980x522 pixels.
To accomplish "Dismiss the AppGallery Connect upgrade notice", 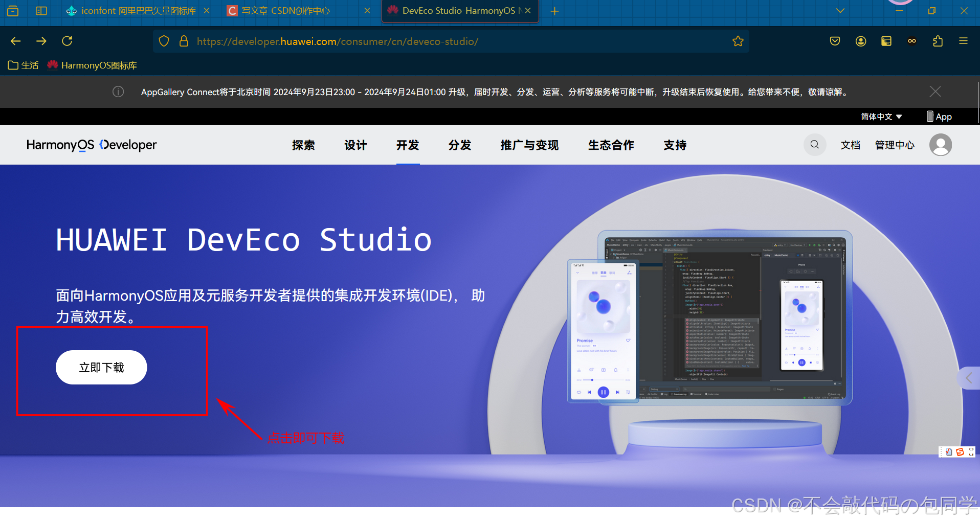I will (935, 92).
